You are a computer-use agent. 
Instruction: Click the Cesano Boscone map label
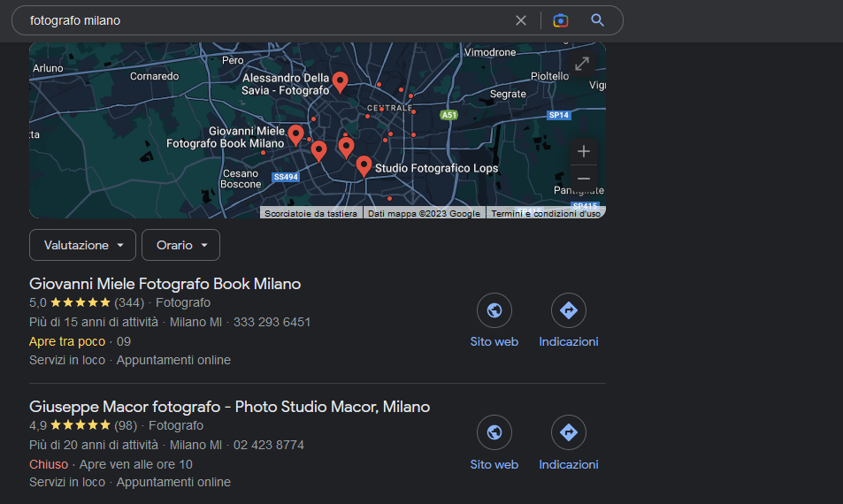(x=241, y=179)
